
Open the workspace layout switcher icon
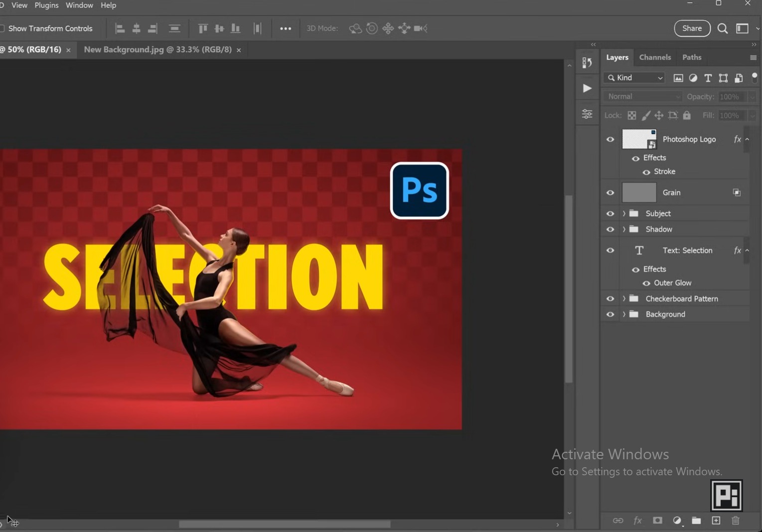point(743,28)
